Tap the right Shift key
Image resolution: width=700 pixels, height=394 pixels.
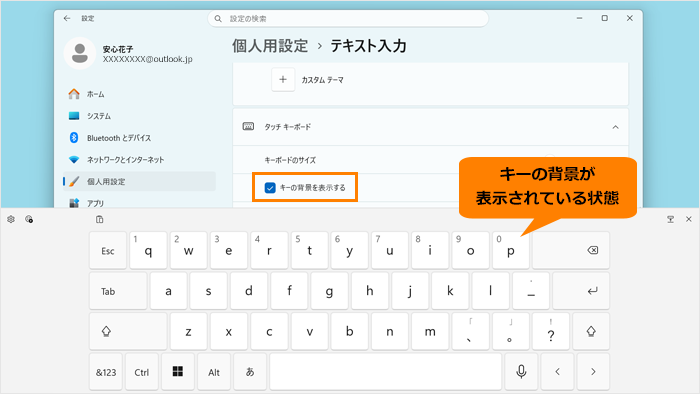click(591, 332)
